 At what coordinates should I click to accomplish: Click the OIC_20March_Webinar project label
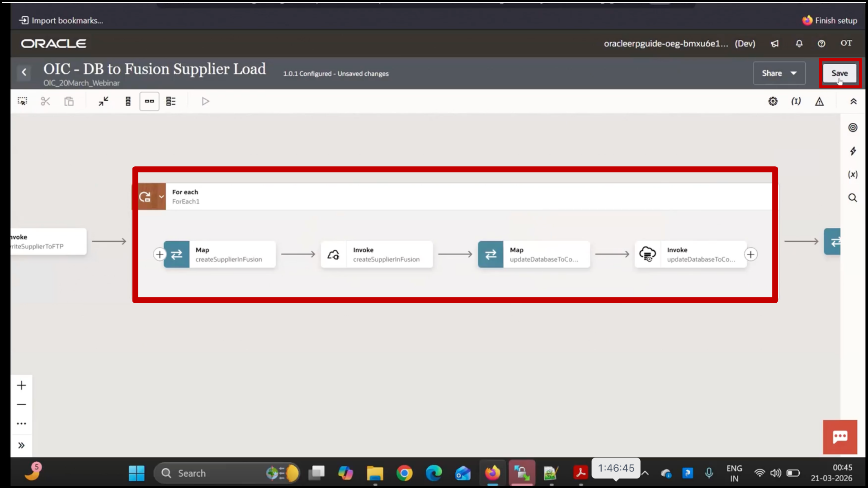(x=81, y=83)
